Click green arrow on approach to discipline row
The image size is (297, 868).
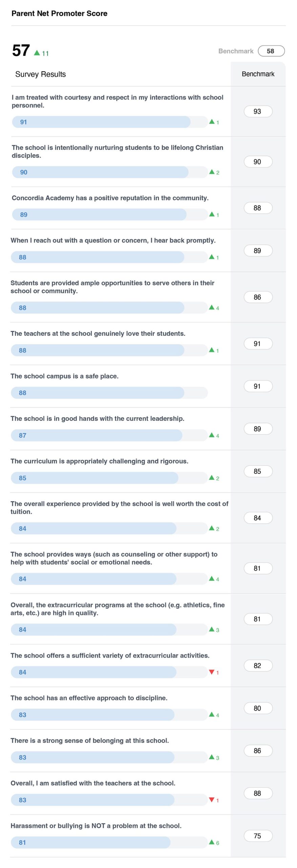[212, 714]
